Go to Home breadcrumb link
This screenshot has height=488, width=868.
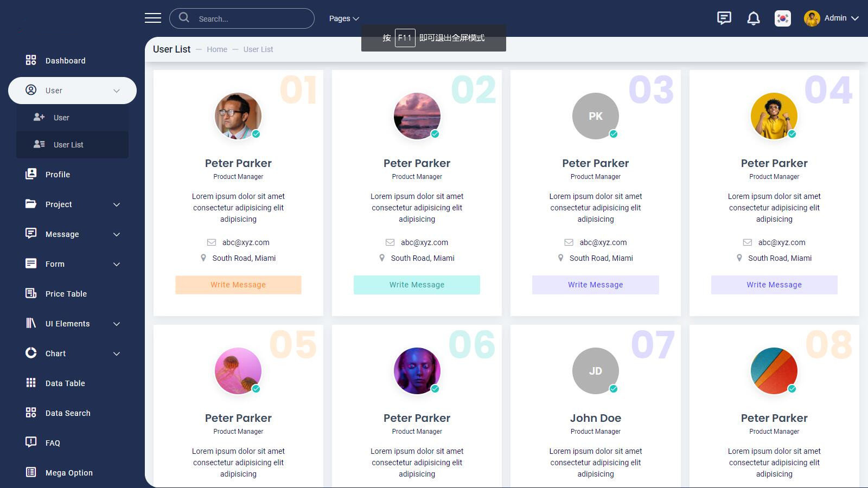pyautogui.click(x=217, y=49)
